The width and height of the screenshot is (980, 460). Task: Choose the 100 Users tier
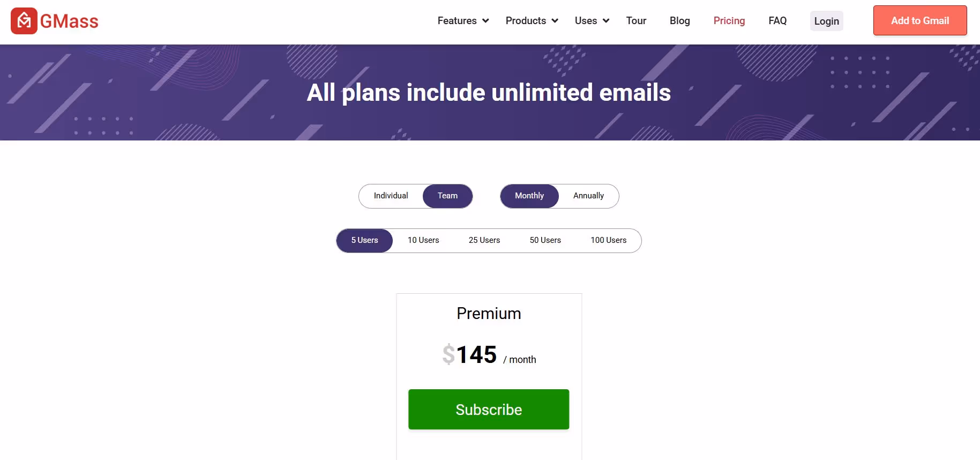coord(609,240)
